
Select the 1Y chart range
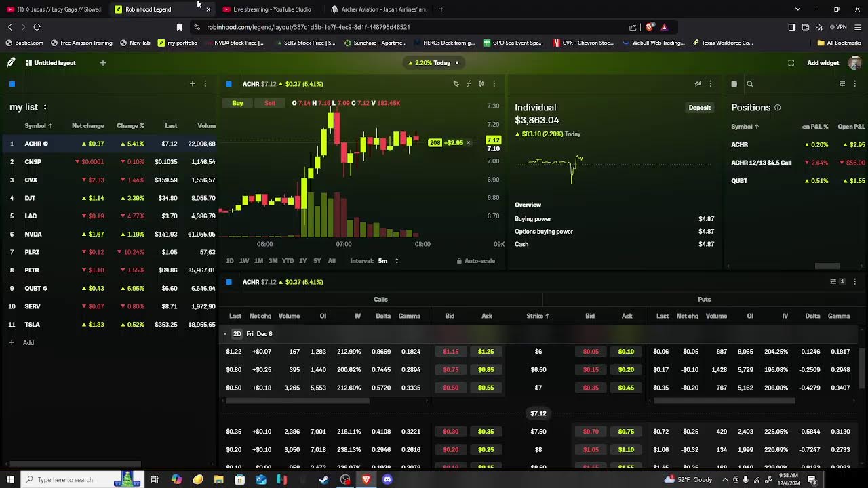(303, 261)
